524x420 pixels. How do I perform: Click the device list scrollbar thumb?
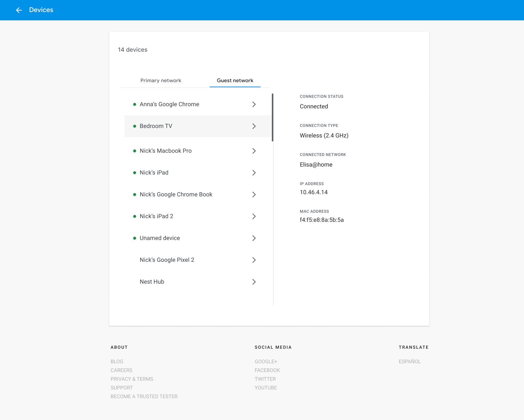pos(273,117)
